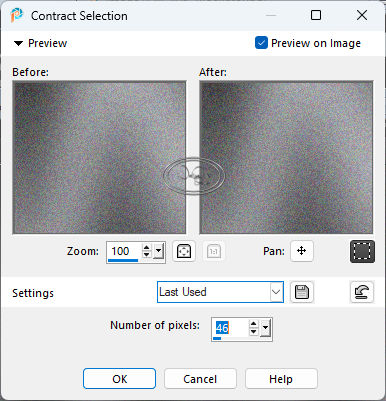Image resolution: width=386 pixels, height=401 pixels.
Task: Click the Before preview image
Action: click(99, 157)
